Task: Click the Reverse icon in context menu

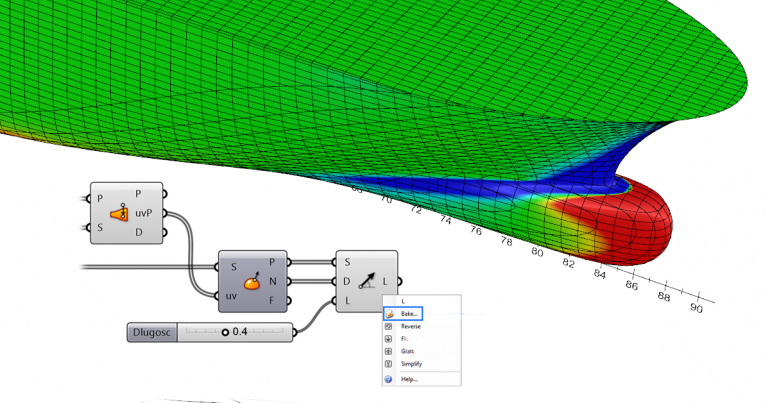Action: pos(389,327)
